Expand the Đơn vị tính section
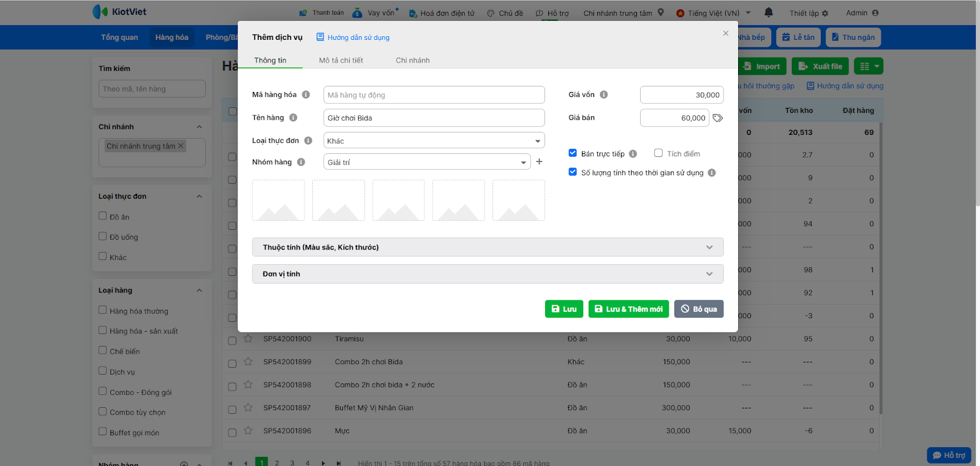The width and height of the screenshot is (980, 466). [488, 274]
